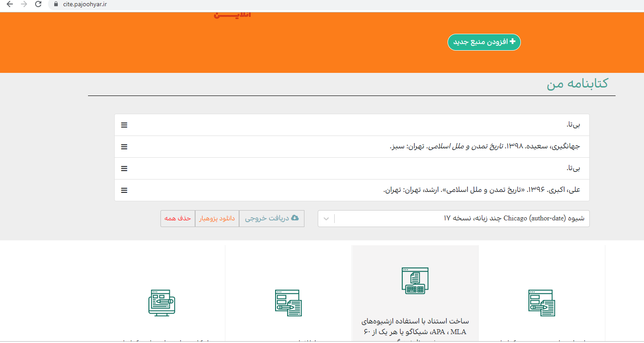
Task: Open the hamburger menu of the first بی‌تا entry
Action: (124, 125)
